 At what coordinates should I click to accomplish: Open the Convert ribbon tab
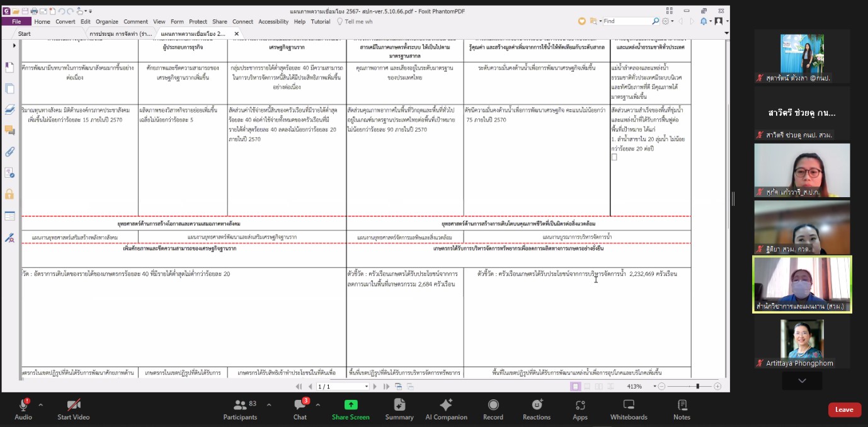[x=66, y=21]
